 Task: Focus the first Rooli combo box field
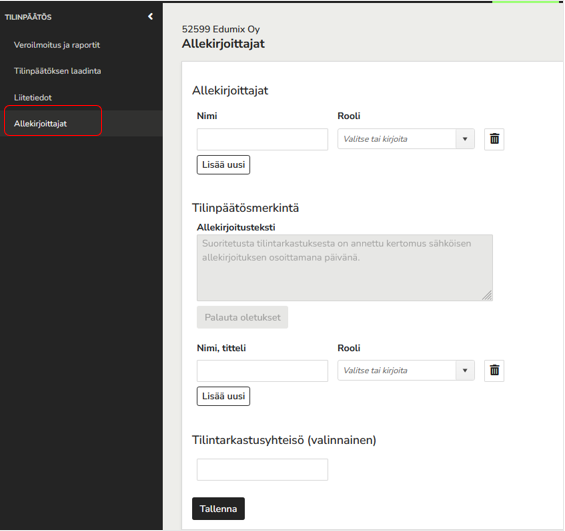(x=397, y=139)
